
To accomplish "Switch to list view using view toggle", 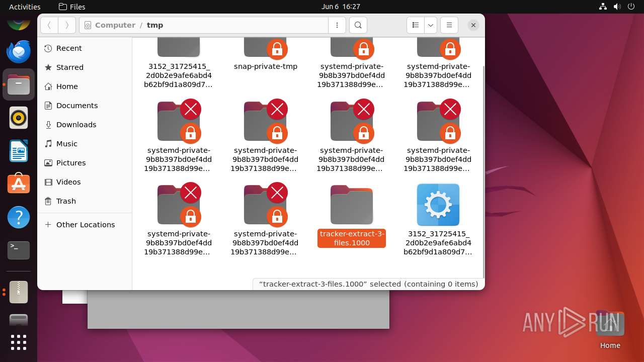I will click(416, 25).
